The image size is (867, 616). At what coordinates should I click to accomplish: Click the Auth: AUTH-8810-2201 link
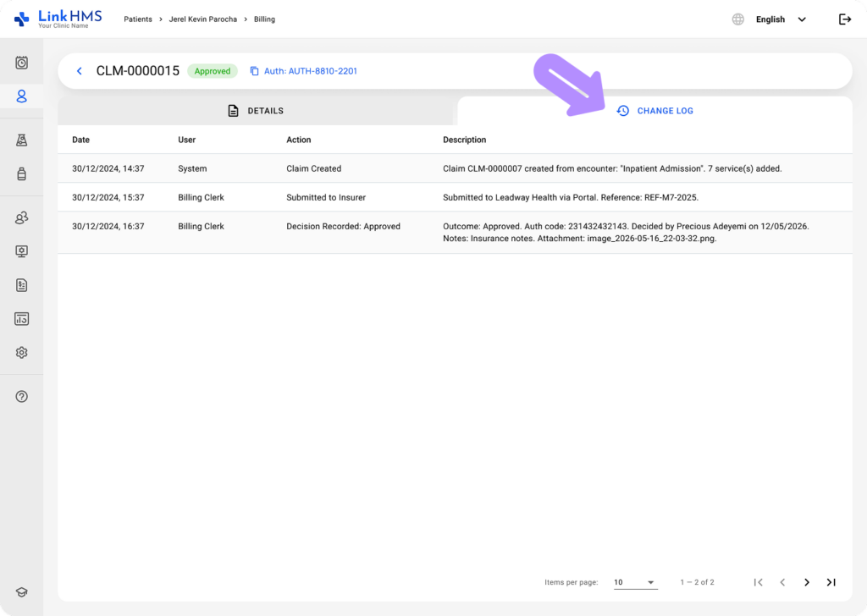click(x=310, y=71)
